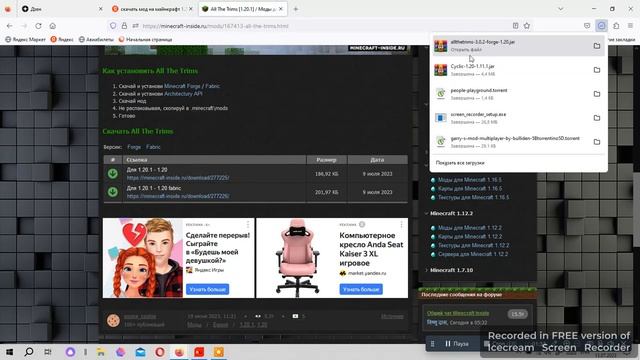The width and height of the screenshot is (640, 360).
Task: Click Показать все загрузки
Action: pyautogui.click(x=460, y=162)
